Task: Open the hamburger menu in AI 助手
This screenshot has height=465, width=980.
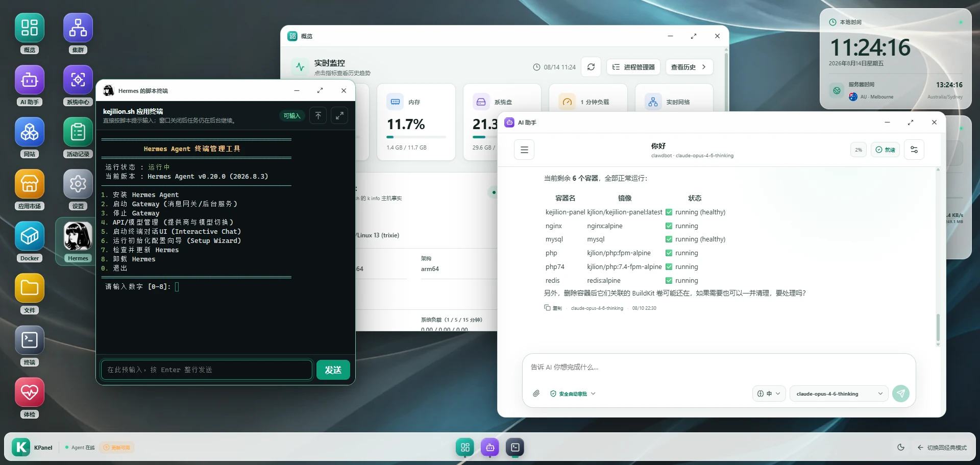Action: point(524,150)
